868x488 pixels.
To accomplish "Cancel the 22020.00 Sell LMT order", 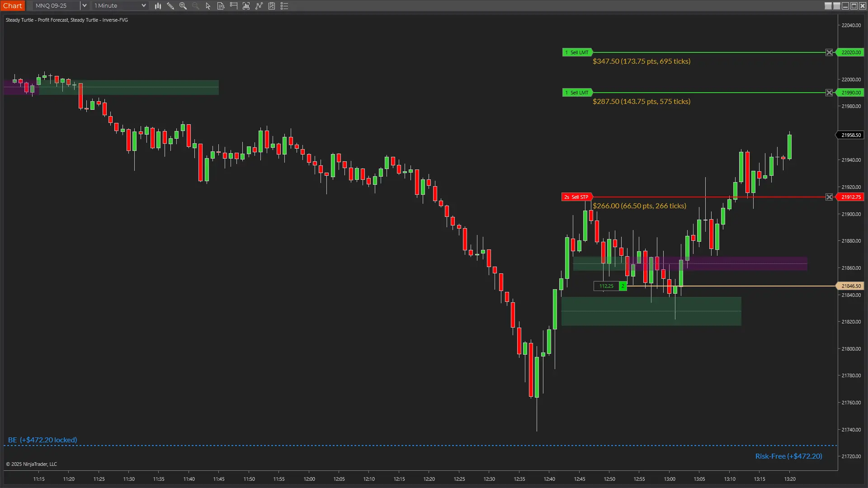I will [829, 52].
